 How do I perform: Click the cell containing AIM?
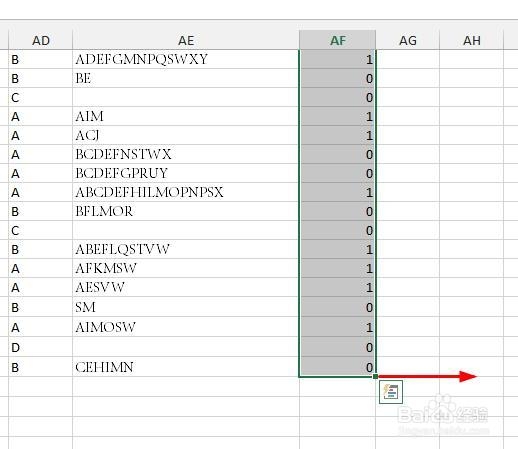[x=186, y=116]
